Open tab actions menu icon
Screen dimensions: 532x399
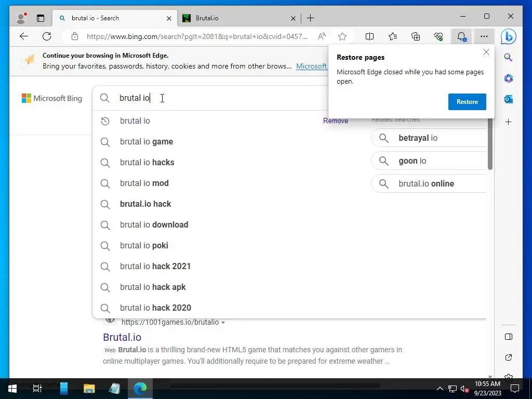[41, 18]
